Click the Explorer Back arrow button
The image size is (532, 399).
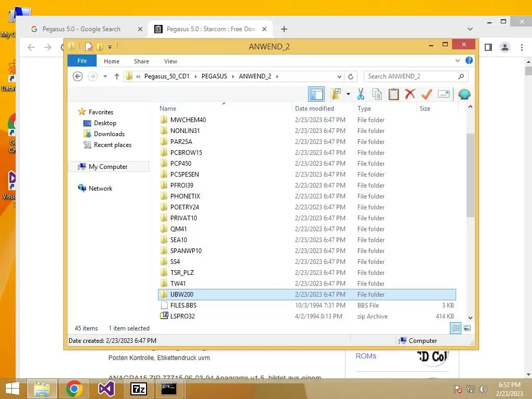point(78,76)
